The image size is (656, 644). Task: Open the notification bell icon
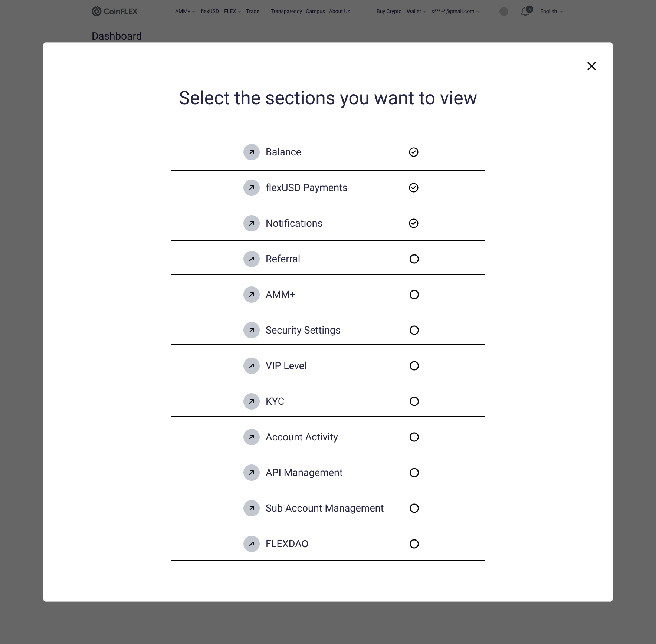525,11
